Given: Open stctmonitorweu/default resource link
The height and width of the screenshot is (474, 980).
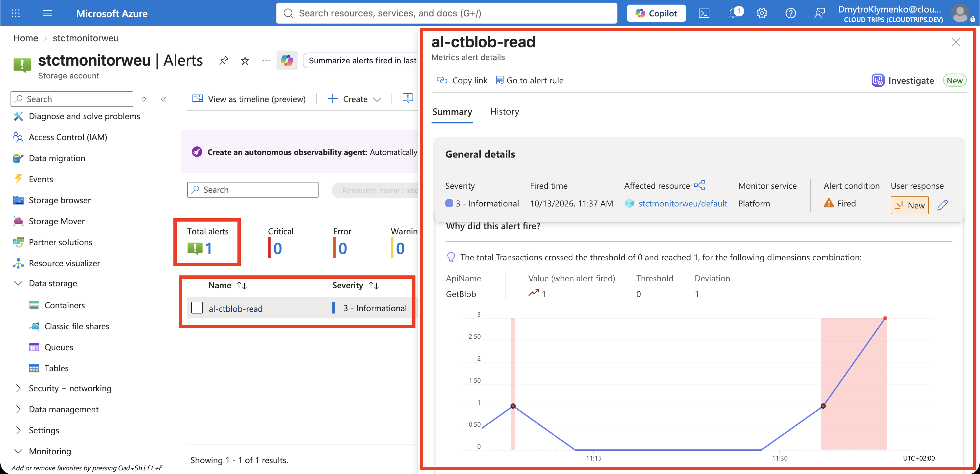Looking at the screenshot, I should pos(682,204).
